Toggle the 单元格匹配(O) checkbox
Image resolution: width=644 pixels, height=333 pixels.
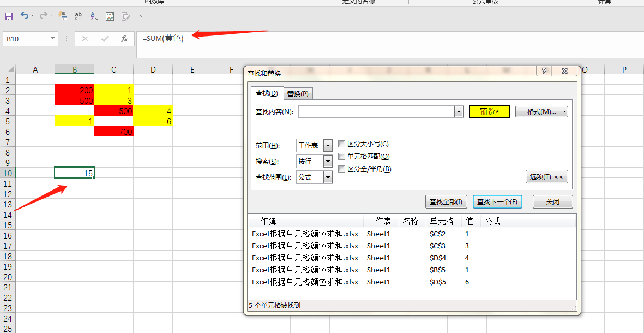(x=341, y=156)
